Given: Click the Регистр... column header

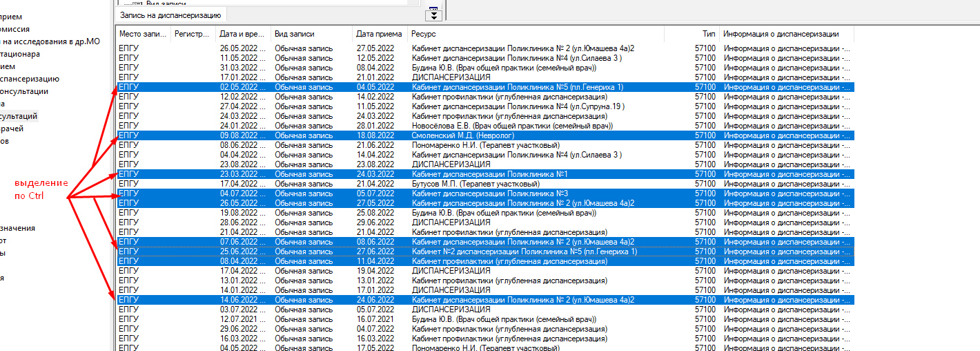Looking at the screenshot, I should click(193, 34).
